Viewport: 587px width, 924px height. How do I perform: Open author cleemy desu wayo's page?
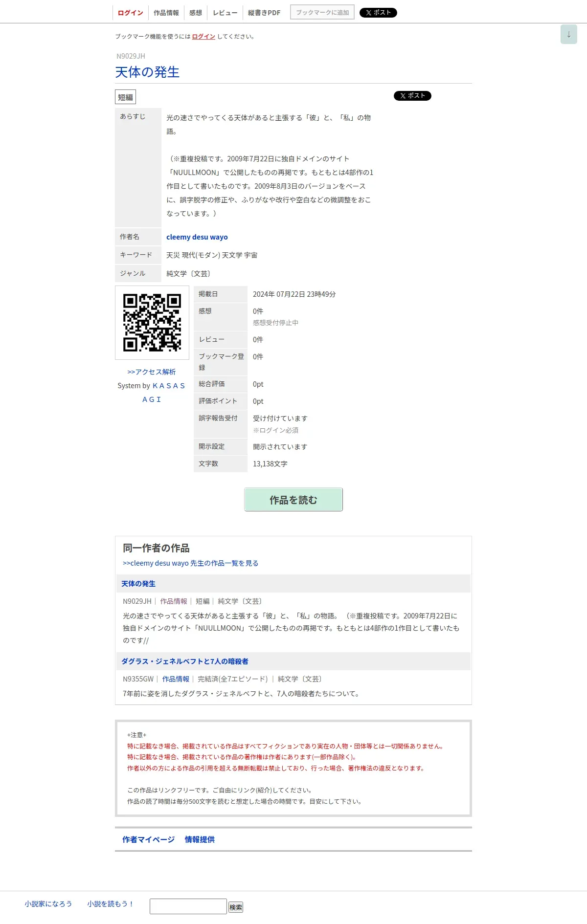(197, 237)
